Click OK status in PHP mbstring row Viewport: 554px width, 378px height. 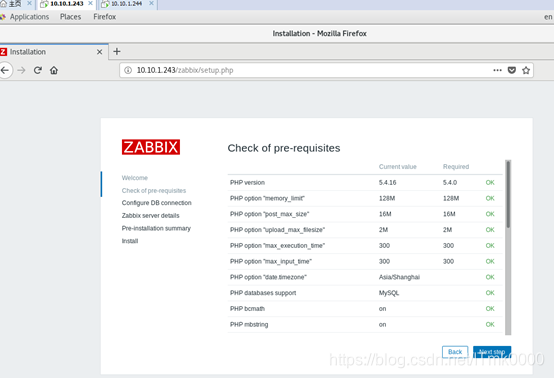(x=490, y=324)
